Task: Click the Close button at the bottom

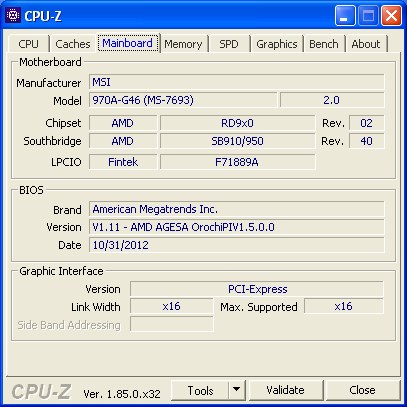Action: click(362, 390)
